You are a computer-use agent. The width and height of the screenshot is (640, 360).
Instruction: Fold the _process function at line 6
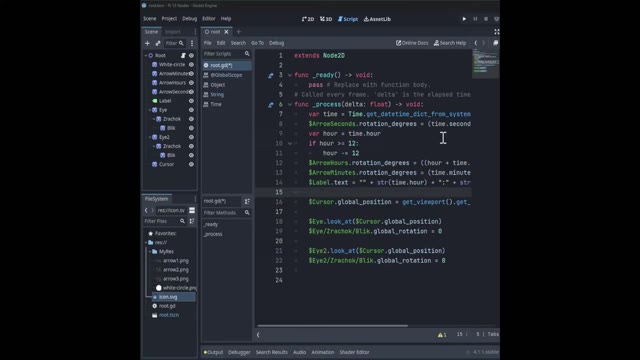[290, 104]
